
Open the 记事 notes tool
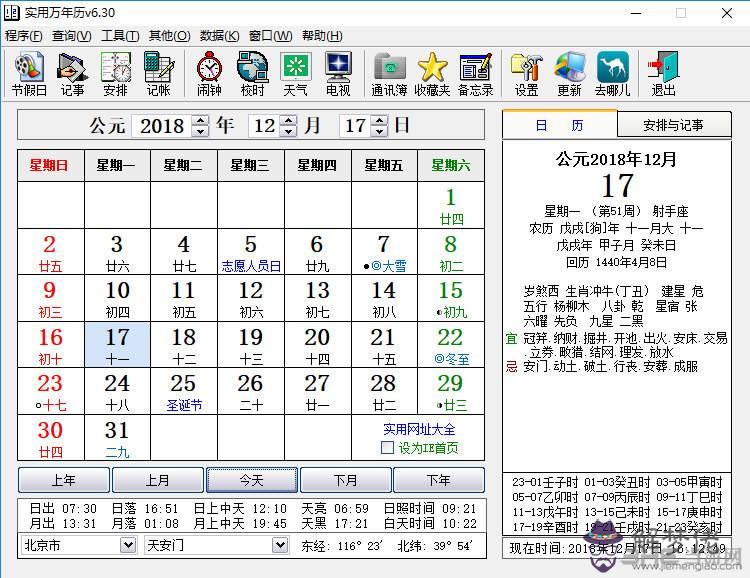(x=72, y=74)
